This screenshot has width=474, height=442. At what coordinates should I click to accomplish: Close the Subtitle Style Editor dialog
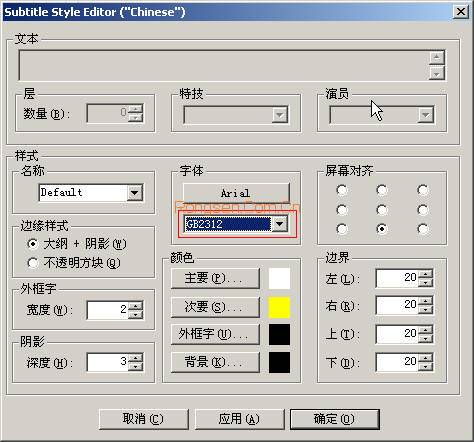coord(461,12)
